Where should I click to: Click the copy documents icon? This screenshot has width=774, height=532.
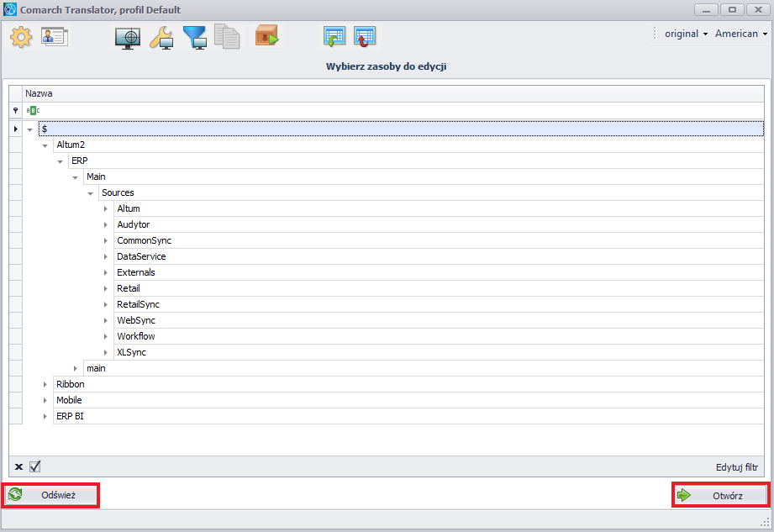pyautogui.click(x=227, y=37)
